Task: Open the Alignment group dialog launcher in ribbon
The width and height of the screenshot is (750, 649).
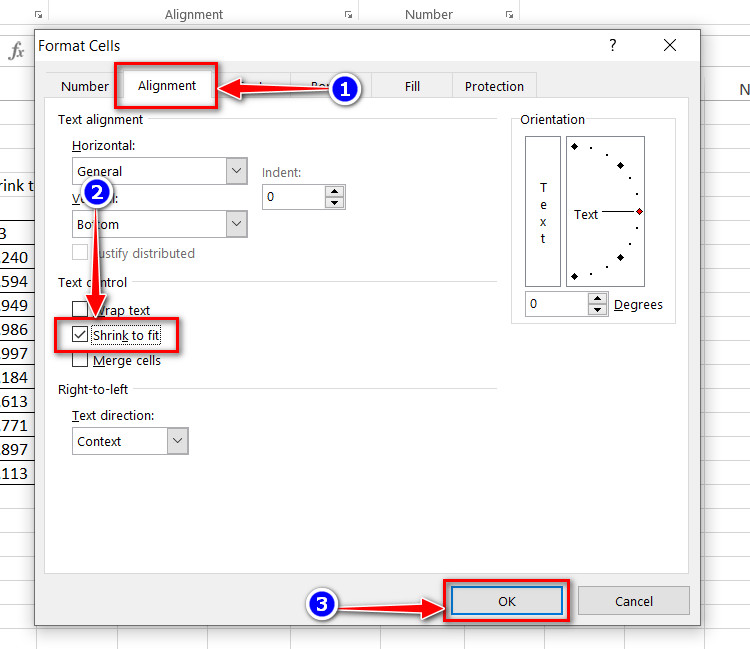Action: click(x=348, y=15)
